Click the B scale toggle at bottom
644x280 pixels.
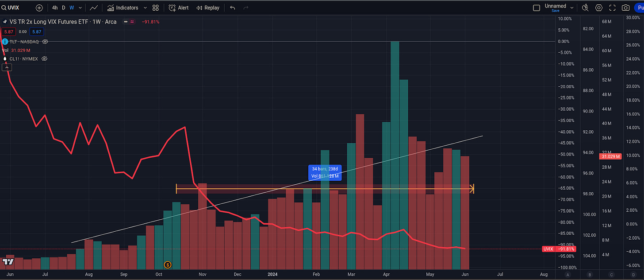(x=590, y=275)
